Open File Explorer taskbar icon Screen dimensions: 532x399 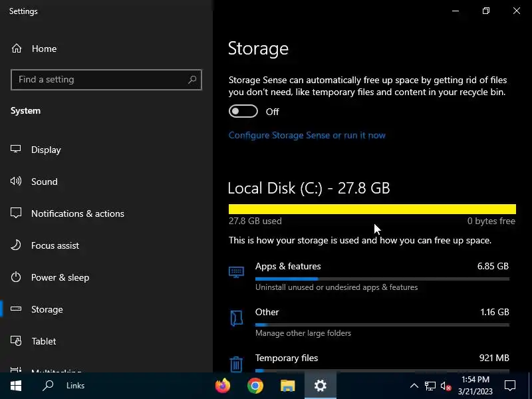click(x=288, y=386)
